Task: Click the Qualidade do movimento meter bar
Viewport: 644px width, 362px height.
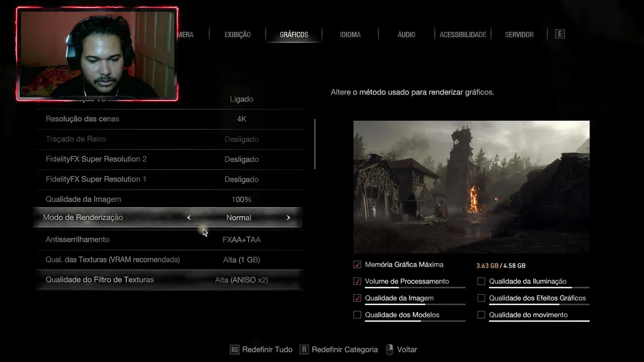Action: 539,321
